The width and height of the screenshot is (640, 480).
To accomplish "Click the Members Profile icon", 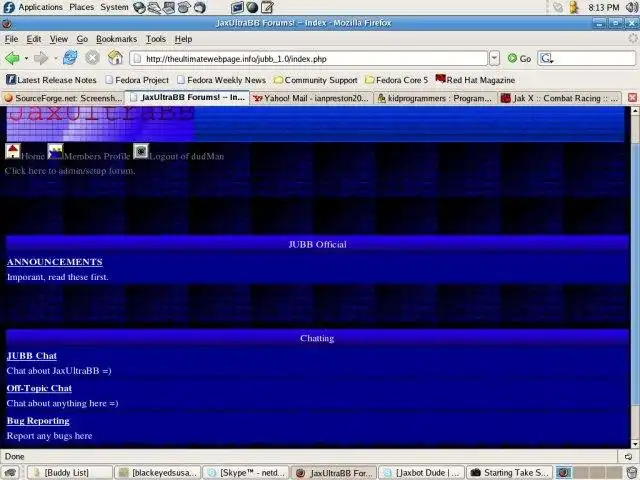I will pos(56,151).
